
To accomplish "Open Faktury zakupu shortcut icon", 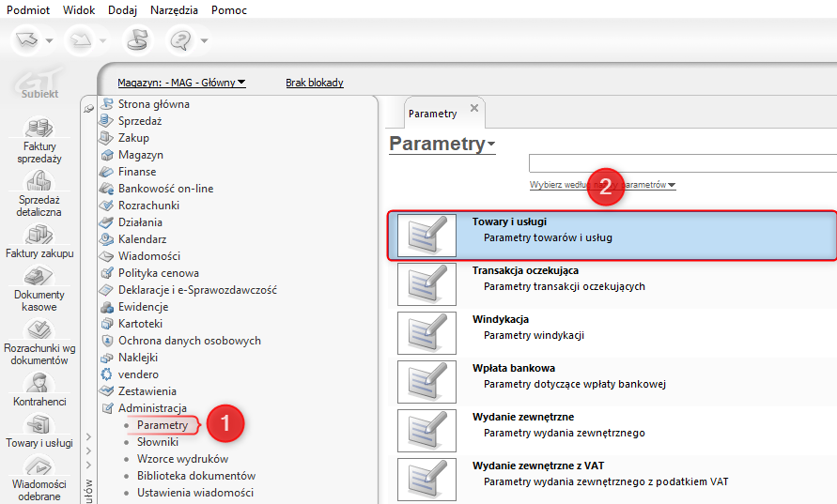I will (39, 234).
